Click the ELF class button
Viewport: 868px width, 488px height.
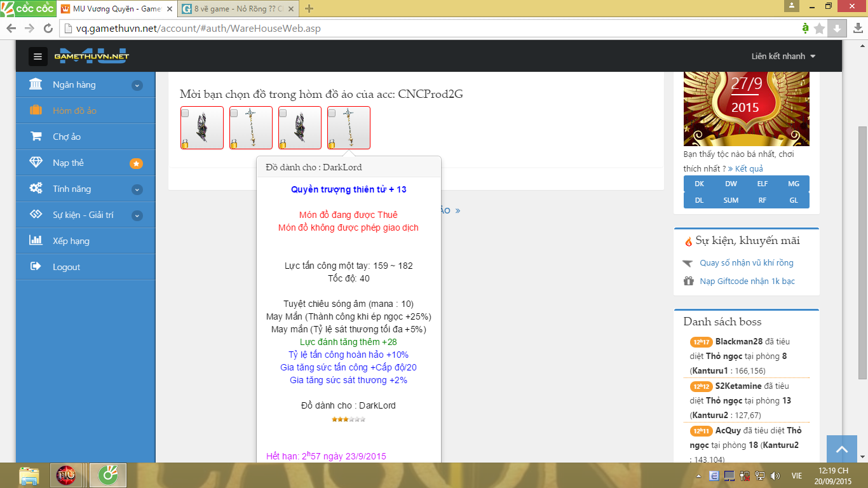762,184
